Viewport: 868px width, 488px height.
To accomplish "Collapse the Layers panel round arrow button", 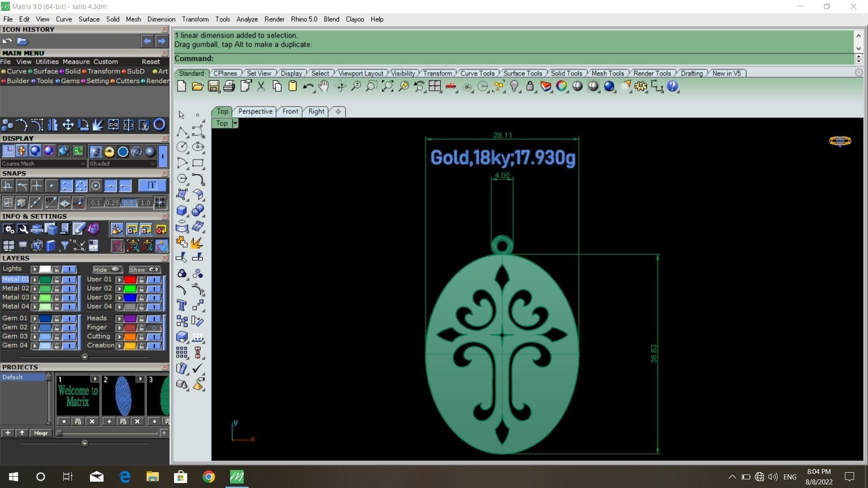I will [x=85, y=357].
